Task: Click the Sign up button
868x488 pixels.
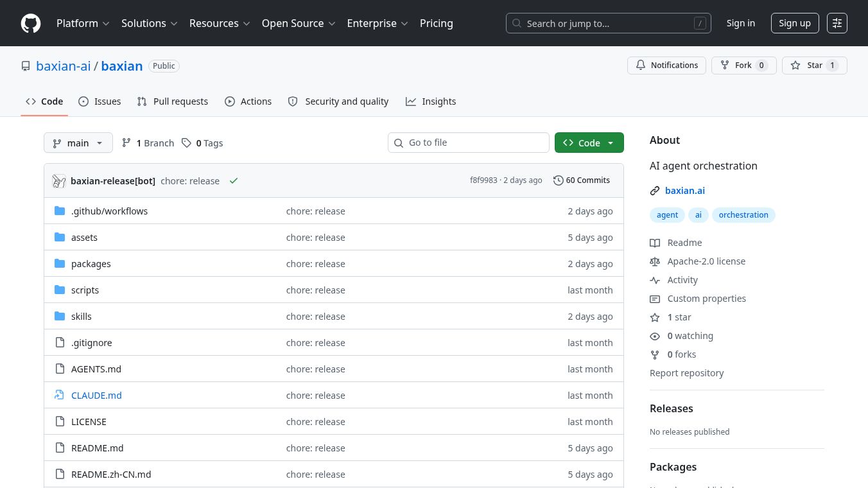Action: (795, 23)
